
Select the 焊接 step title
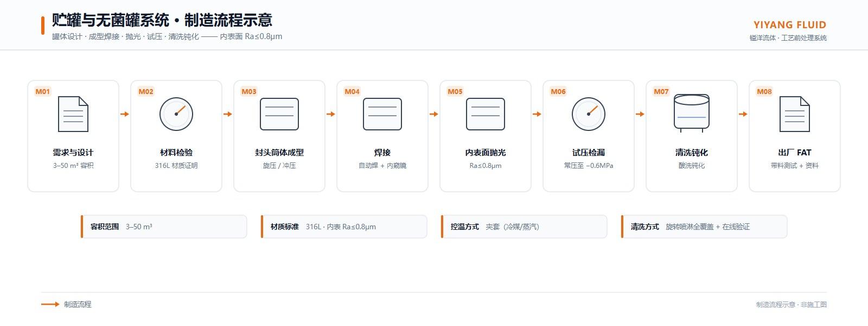coord(382,153)
